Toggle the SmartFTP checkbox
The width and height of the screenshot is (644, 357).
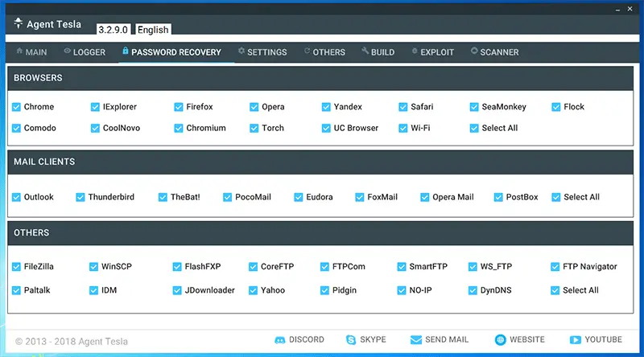pyautogui.click(x=401, y=267)
